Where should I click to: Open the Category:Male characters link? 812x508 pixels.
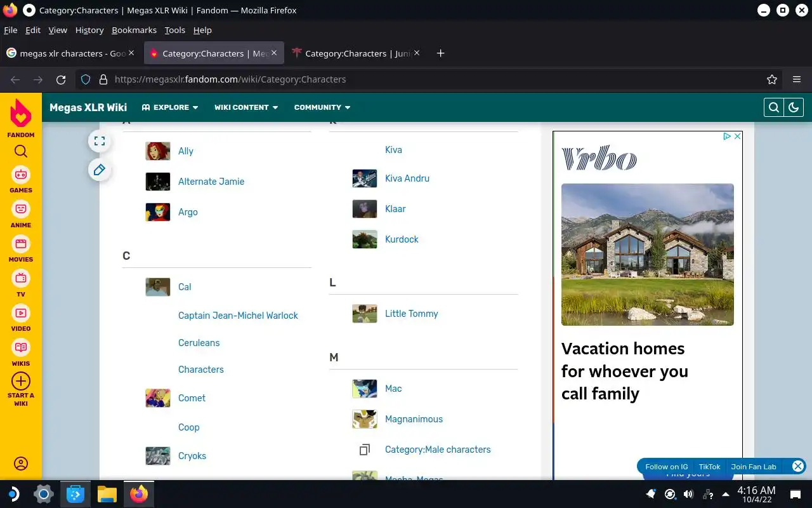pyautogui.click(x=438, y=450)
